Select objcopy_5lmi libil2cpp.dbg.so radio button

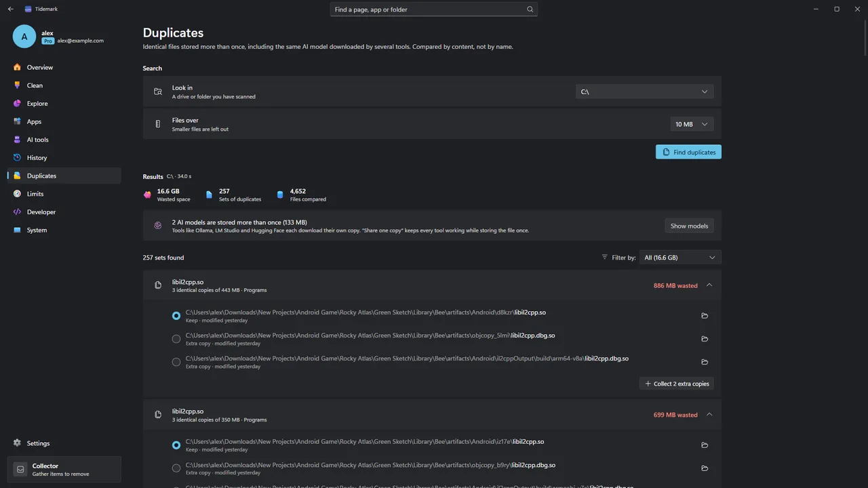(176, 339)
